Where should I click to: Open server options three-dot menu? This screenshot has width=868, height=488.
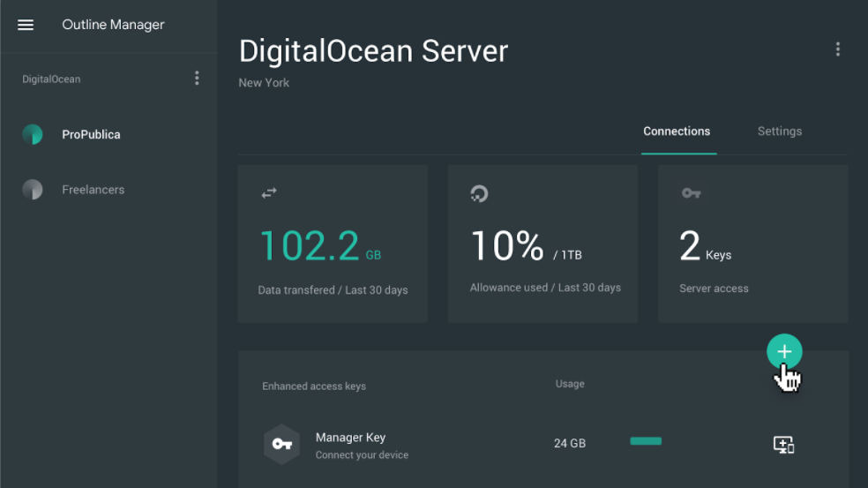point(837,49)
